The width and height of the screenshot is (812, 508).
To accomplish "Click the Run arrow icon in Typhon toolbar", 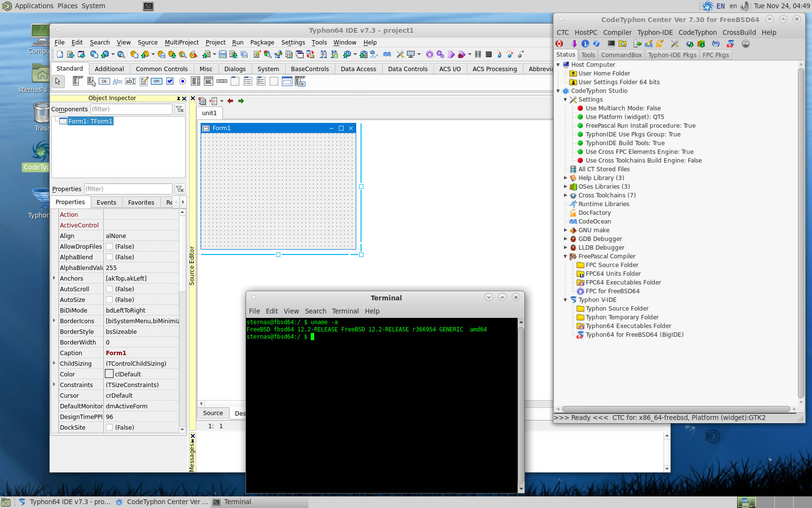I will [451, 55].
